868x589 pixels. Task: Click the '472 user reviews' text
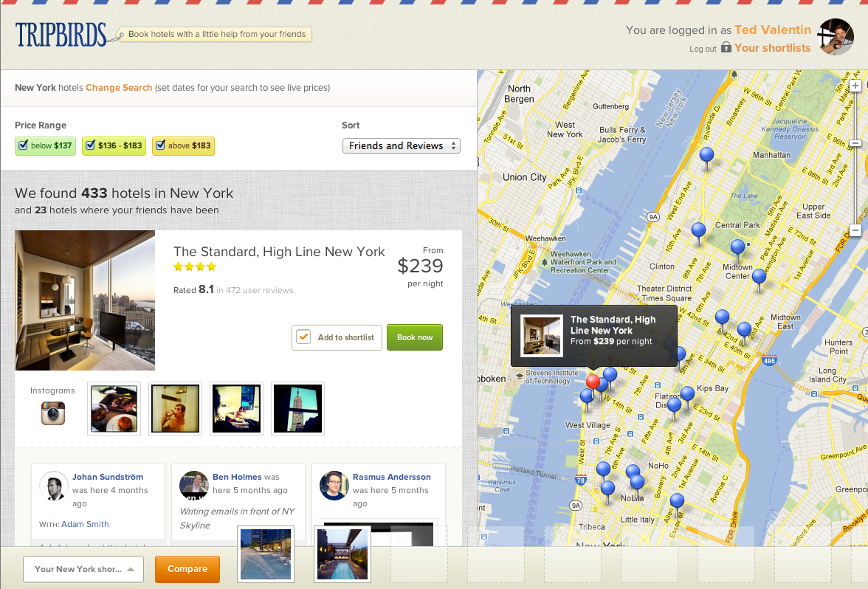[x=260, y=291]
